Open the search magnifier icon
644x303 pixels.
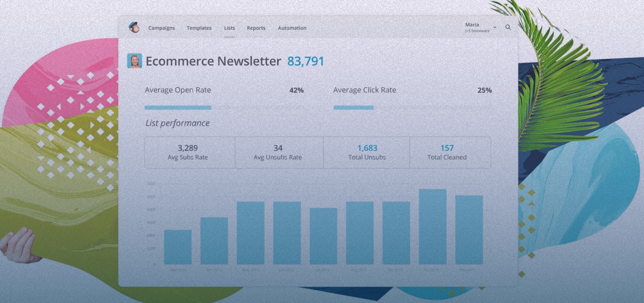point(508,27)
